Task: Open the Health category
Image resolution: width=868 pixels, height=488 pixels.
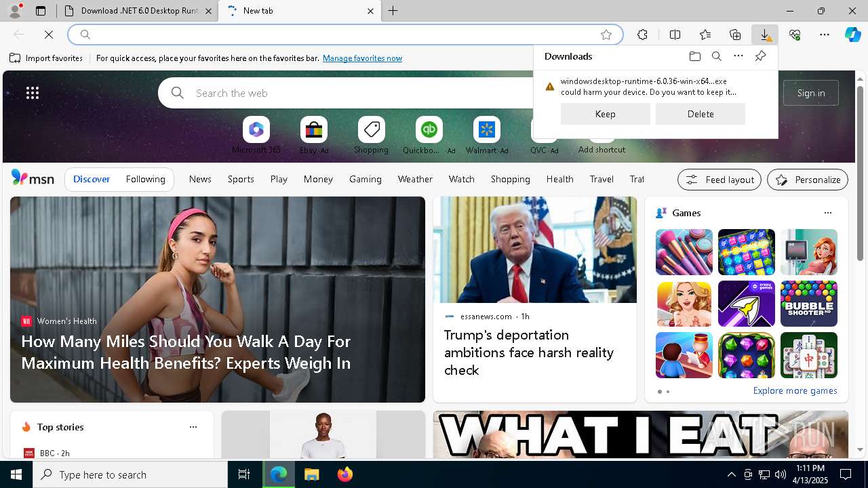Action: (x=559, y=179)
